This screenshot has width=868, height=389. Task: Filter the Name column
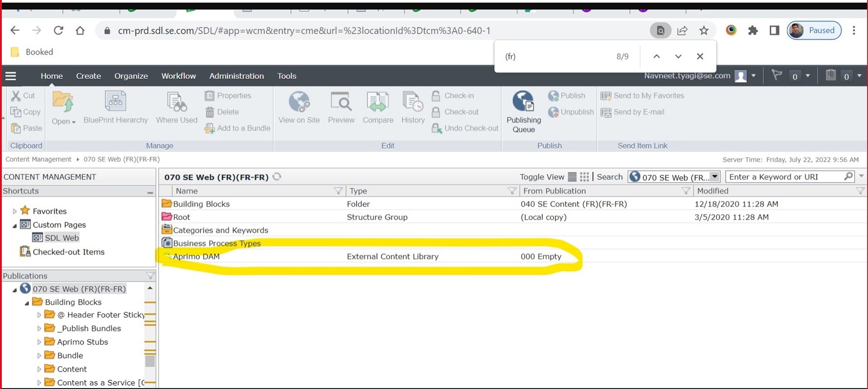pos(338,191)
